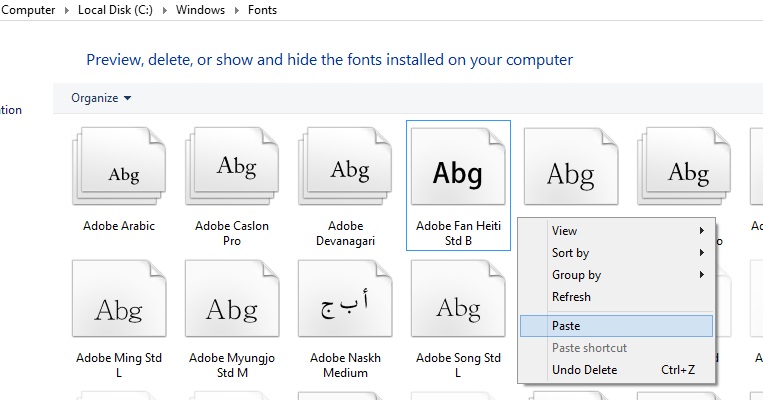Screen dimensions: 763x400
Task: Select the Adobe Caslon Pro font icon
Action: click(x=232, y=170)
